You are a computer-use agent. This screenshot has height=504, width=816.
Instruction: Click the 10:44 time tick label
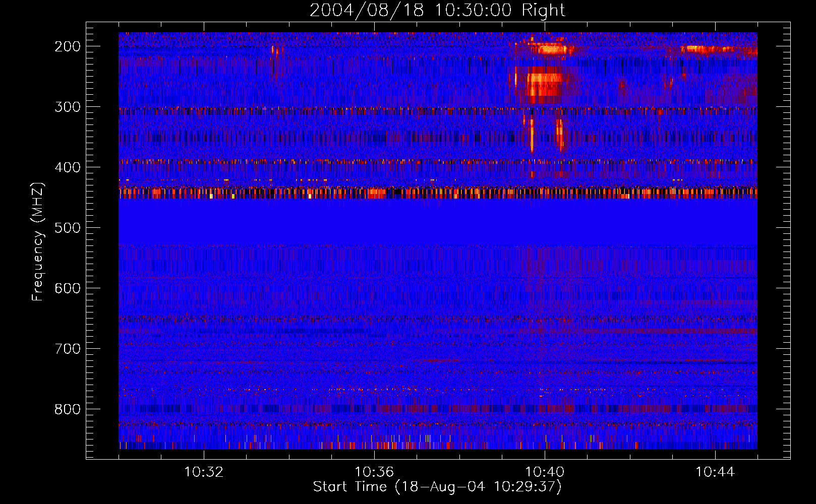pos(715,472)
